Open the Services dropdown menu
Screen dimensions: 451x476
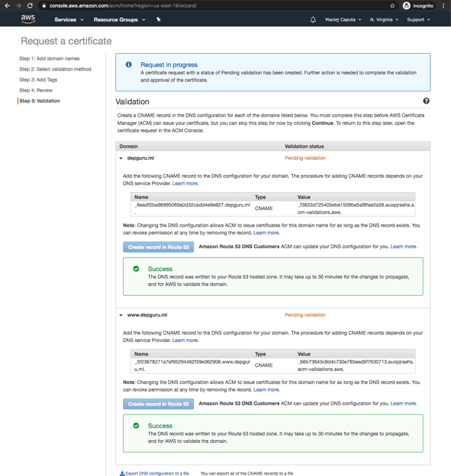(68, 20)
